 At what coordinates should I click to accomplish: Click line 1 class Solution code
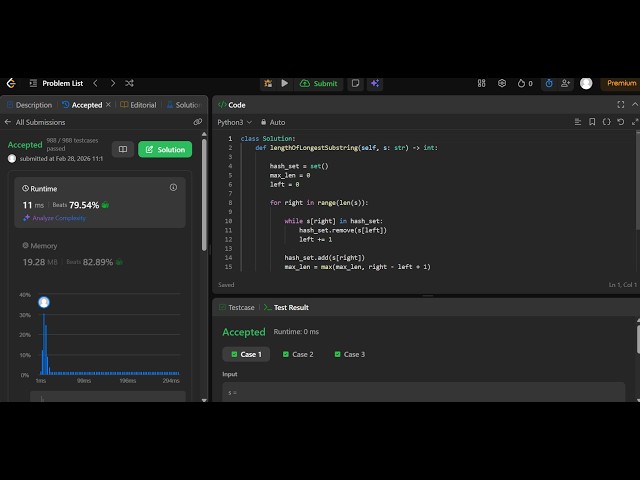(x=268, y=138)
